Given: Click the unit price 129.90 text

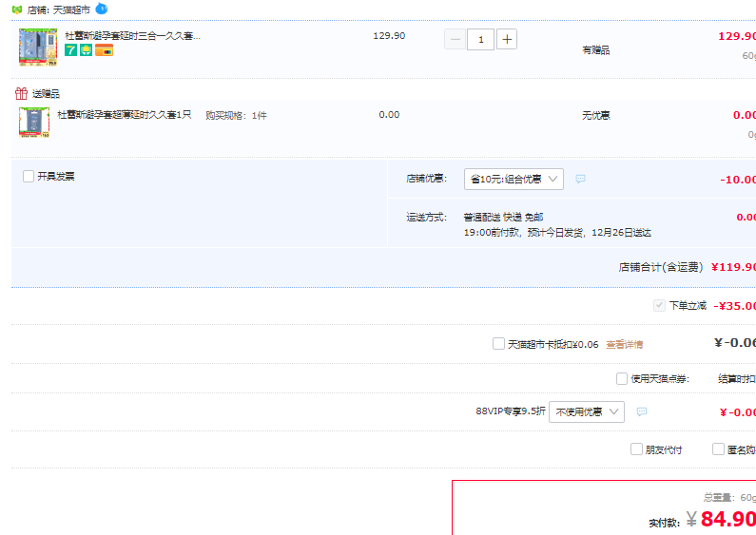Looking at the screenshot, I should [389, 36].
